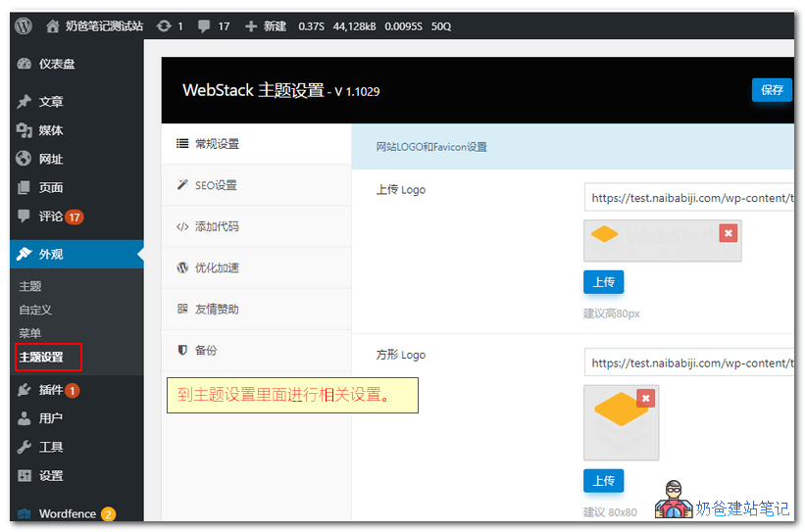Viewport: 805px width, 532px height.
Task: Click the globe icon for 网址
Action: click(24, 159)
